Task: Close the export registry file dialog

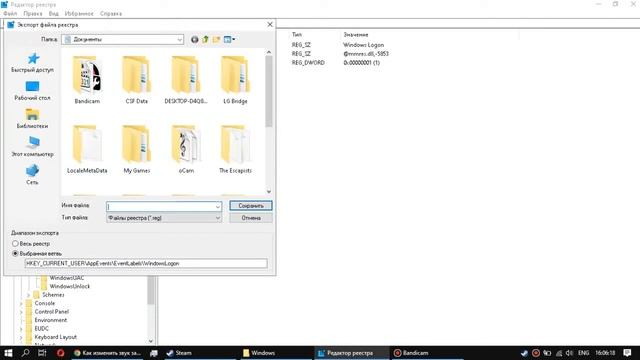Action: (x=270, y=24)
